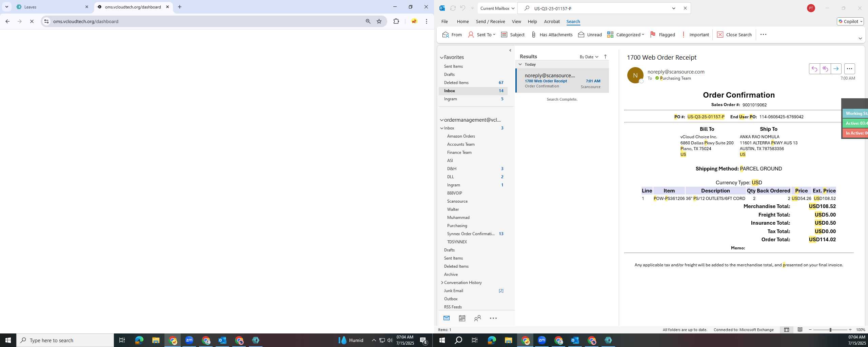Expand the Conversation History folder

442,283
